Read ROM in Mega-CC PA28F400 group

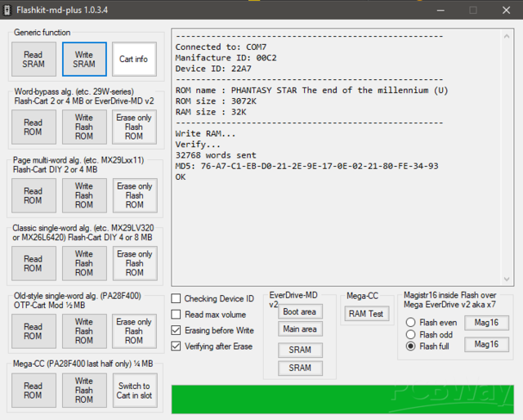click(34, 391)
